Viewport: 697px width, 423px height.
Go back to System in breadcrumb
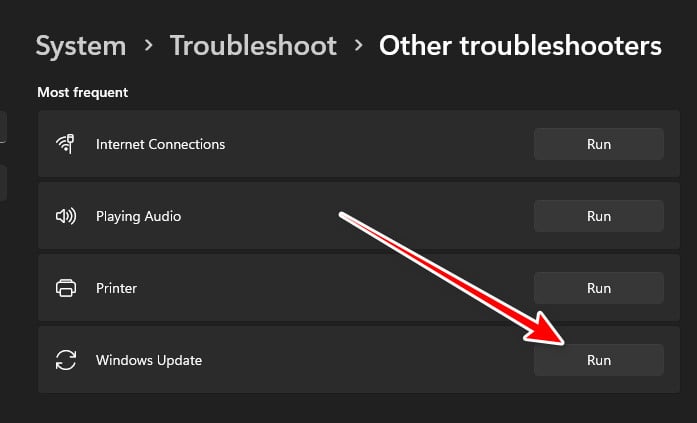click(81, 46)
